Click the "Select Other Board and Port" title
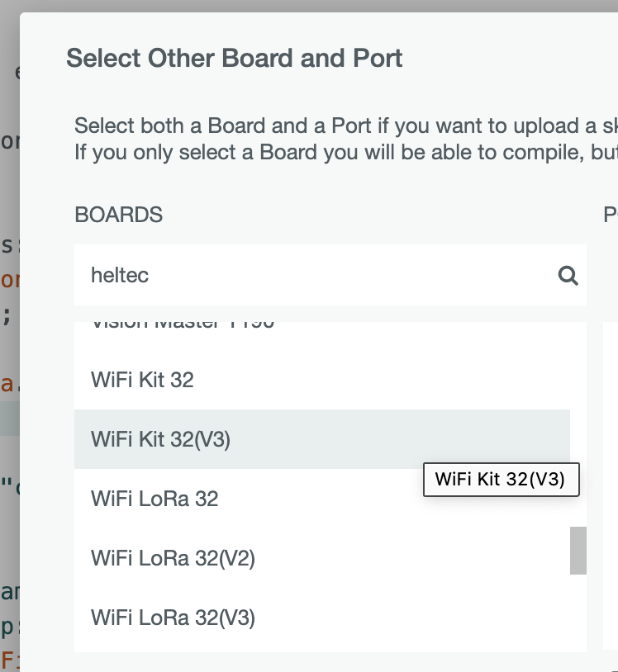 [235, 59]
